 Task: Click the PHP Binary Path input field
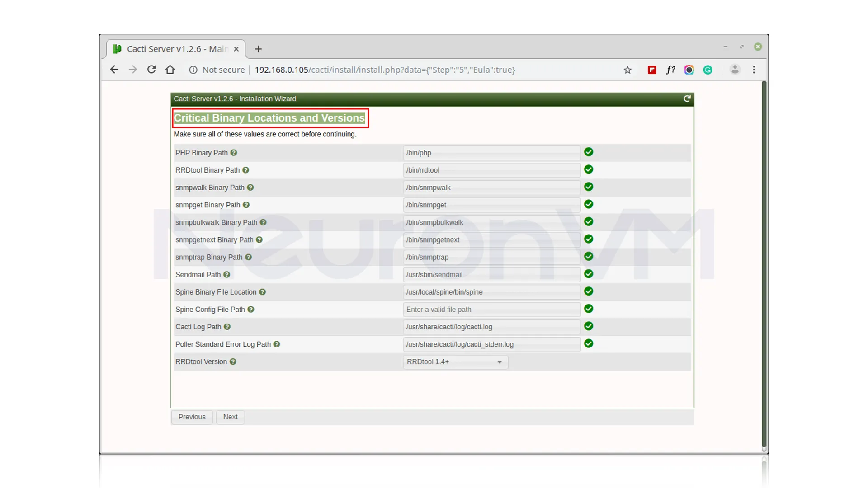[491, 153]
